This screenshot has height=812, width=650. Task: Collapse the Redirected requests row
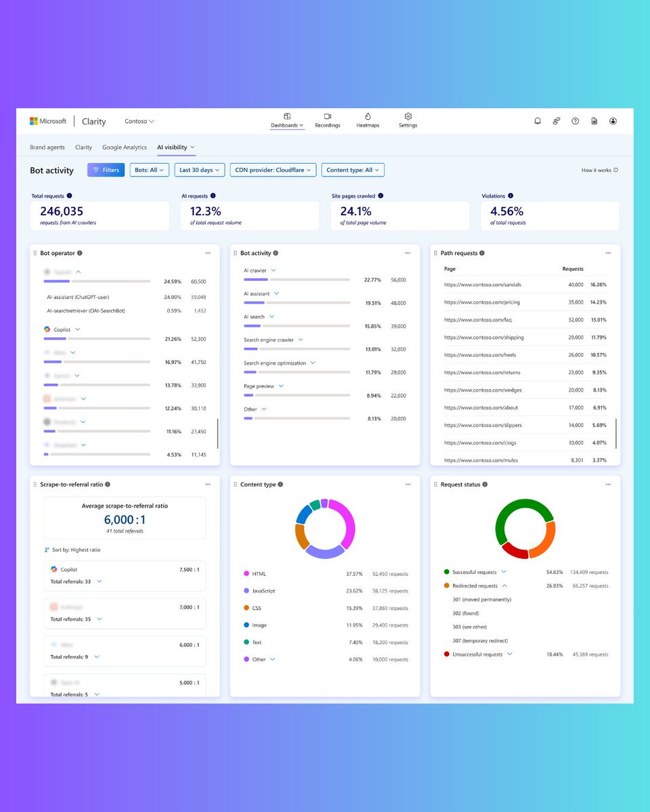[x=505, y=586]
